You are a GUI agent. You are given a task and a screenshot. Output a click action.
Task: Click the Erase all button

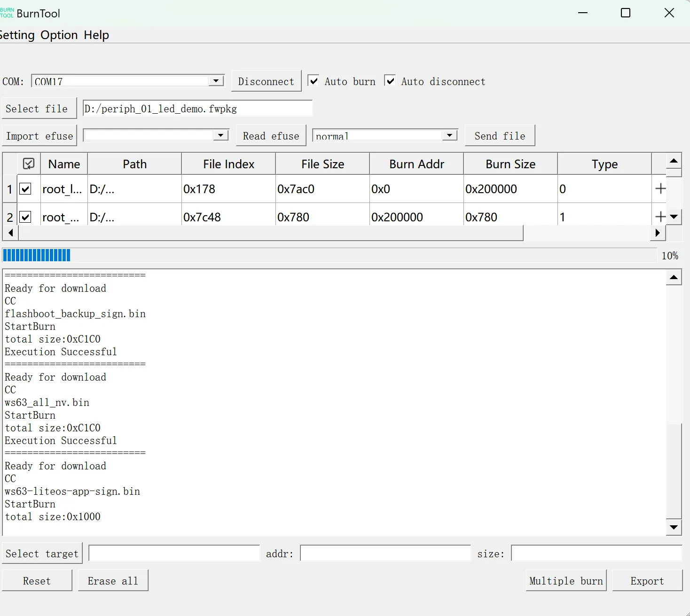[x=113, y=581]
